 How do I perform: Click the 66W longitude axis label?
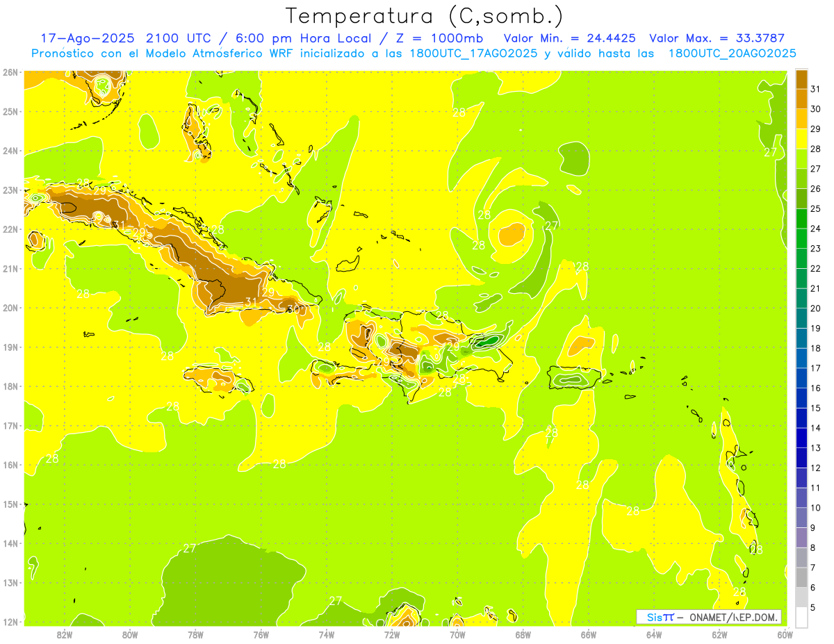(589, 634)
